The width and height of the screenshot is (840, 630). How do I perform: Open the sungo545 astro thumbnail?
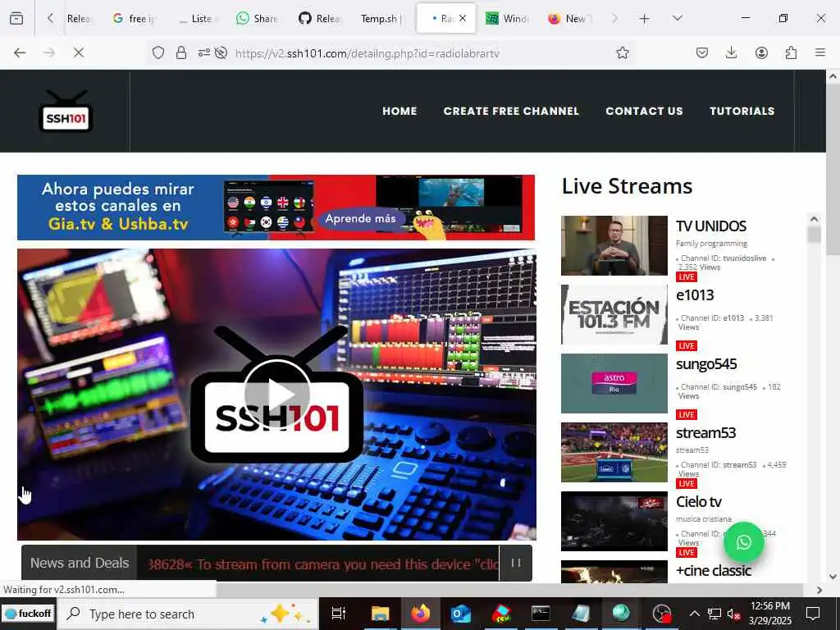click(614, 383)
